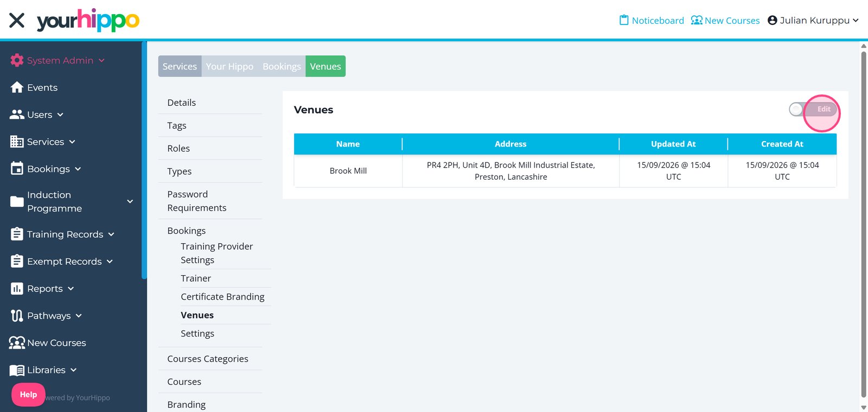Expand the Induction Programme chevron
868x412 pixels.
point(130,201)
